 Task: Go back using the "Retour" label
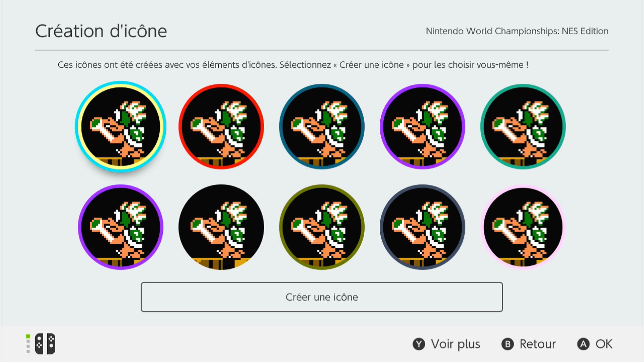537,344
